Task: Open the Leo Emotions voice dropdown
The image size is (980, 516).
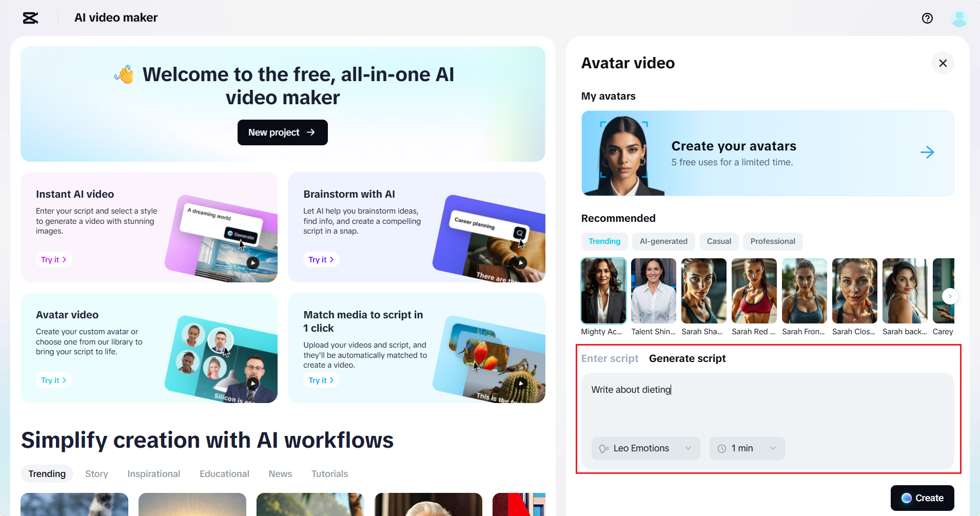Action: (x=645, y=448)
